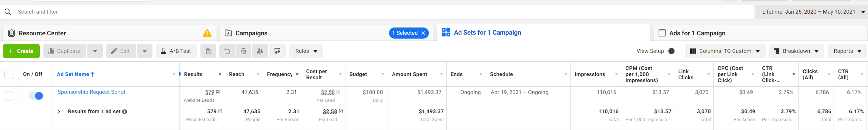Click the search magnifier icon
868x130 pixels.
pyautogui.click(x=8, y=12)
